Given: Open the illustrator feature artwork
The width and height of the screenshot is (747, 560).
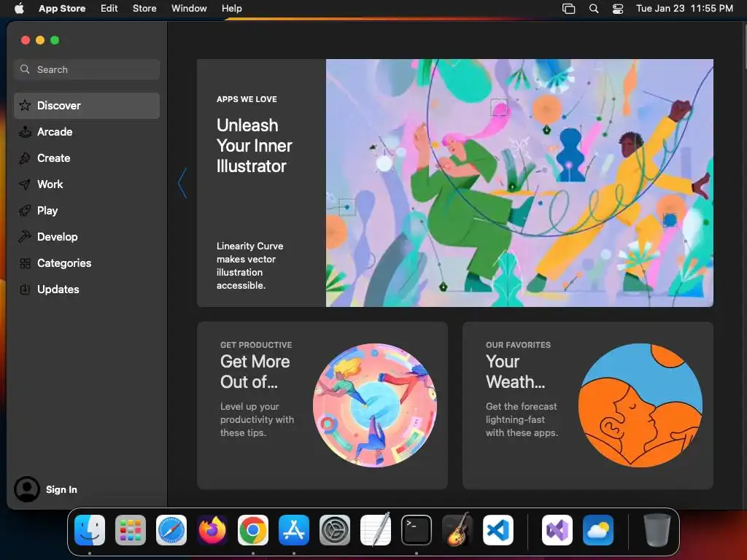Looking at the screenshot, I should [x=519, y=183].
